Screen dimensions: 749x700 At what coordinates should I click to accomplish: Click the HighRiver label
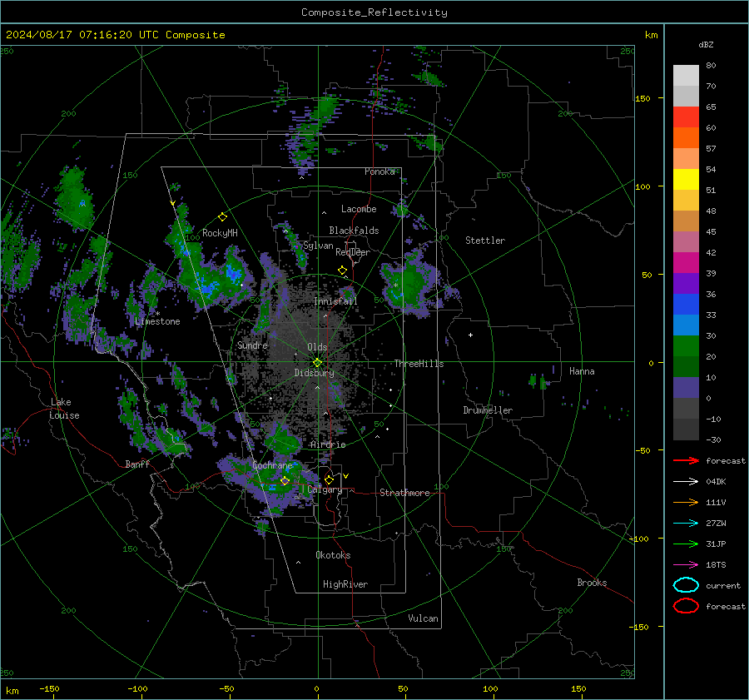[345, 584]
